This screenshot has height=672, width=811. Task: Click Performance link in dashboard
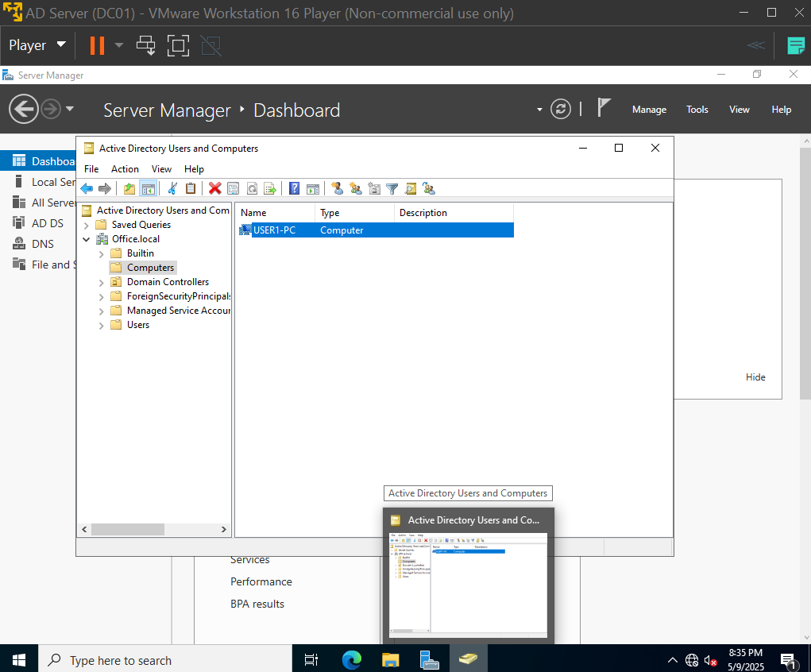pyautogui.click(x=261, y=581)
